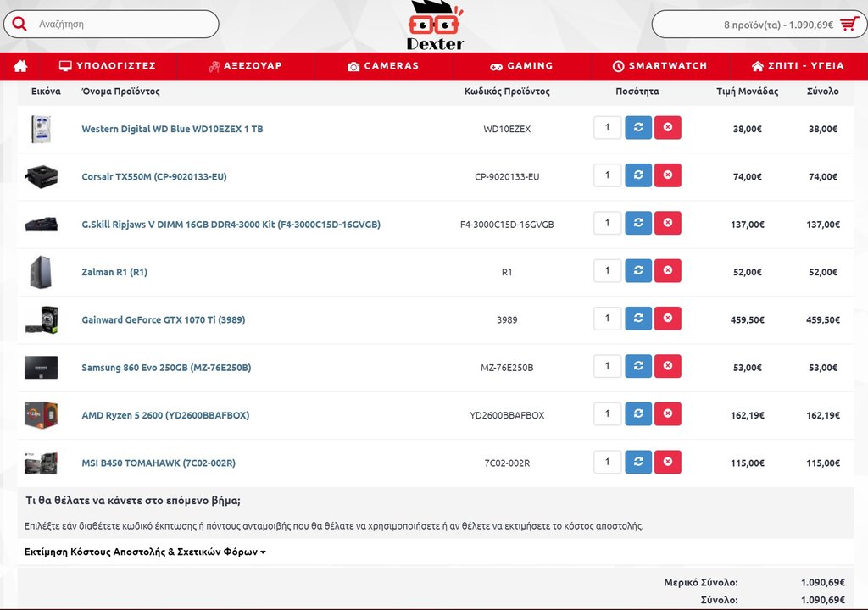Remove G.Skill Ripjaws V from cart

668,223
